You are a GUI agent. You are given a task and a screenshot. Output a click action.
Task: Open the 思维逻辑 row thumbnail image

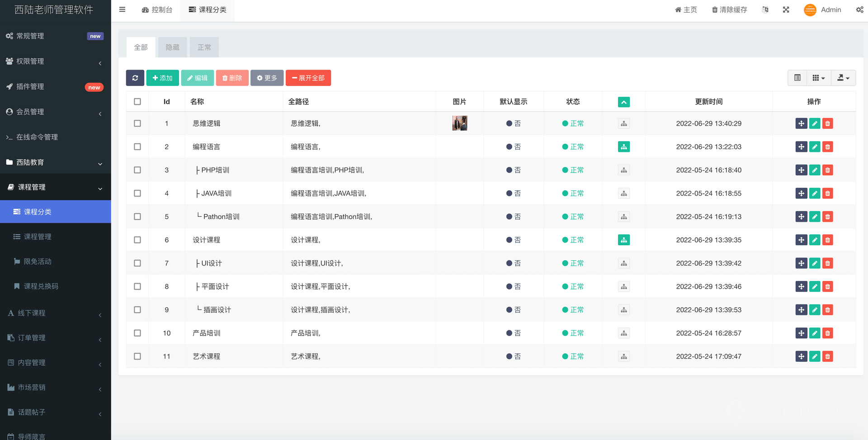click(x=460, y=123)
